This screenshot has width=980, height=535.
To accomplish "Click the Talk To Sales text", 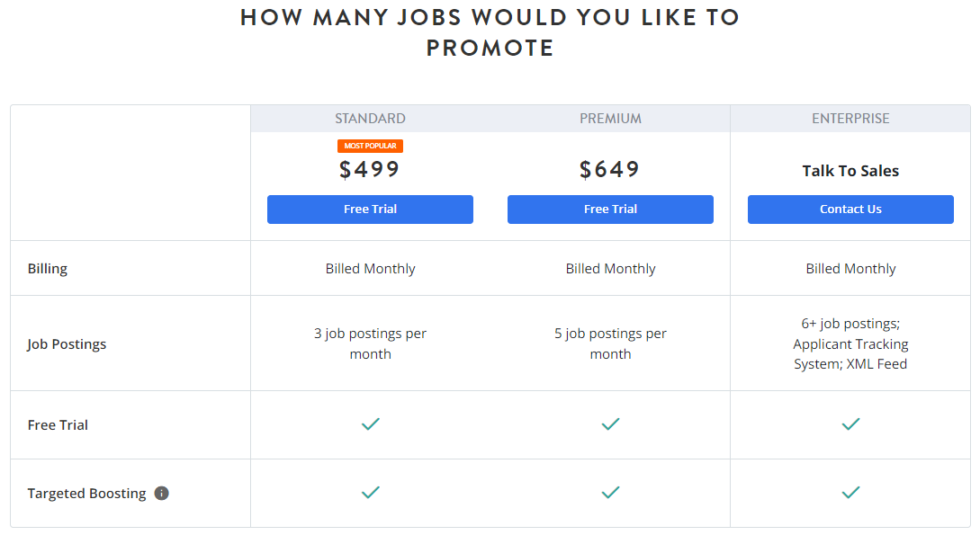I will pos(850,170).
